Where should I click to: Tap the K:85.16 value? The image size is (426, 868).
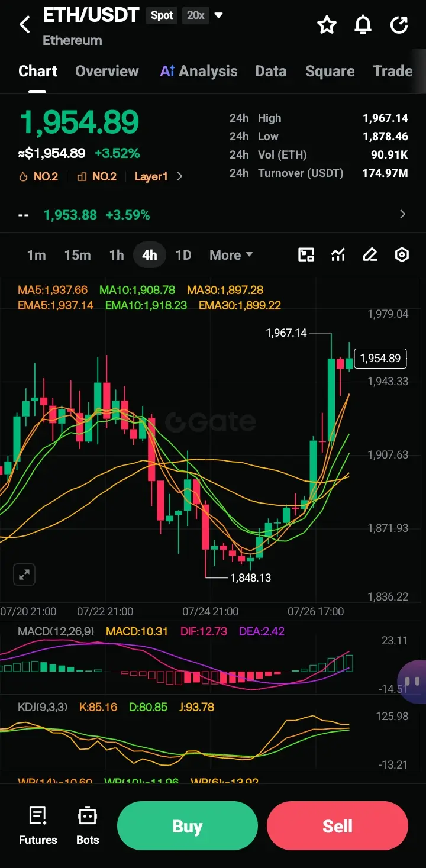pyautogui.click(x=98, y=707)
